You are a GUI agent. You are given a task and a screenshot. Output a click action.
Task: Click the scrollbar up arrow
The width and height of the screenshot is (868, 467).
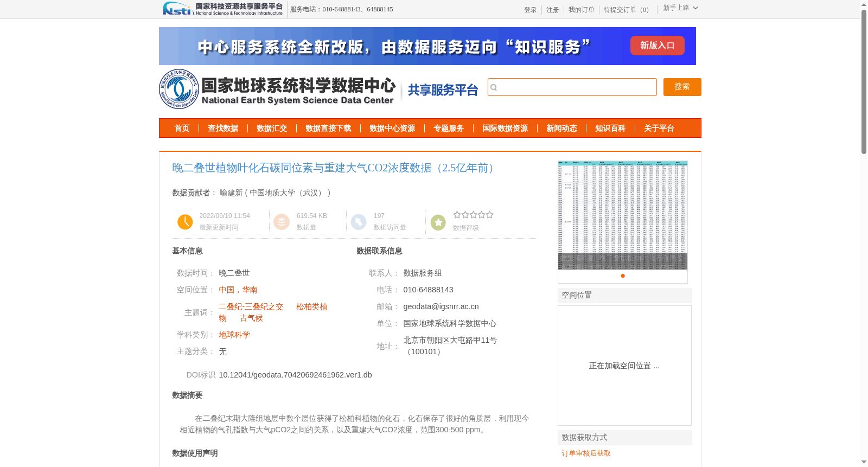[864, 4]
